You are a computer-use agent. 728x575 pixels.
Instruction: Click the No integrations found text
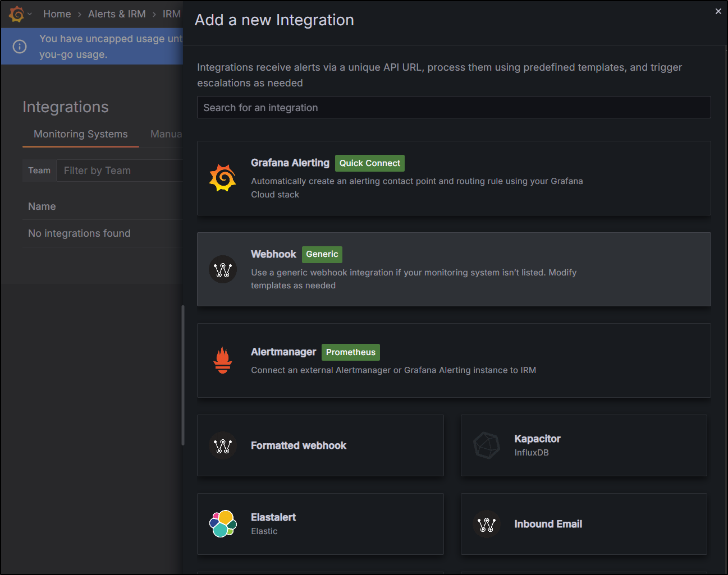coord(79,233)
